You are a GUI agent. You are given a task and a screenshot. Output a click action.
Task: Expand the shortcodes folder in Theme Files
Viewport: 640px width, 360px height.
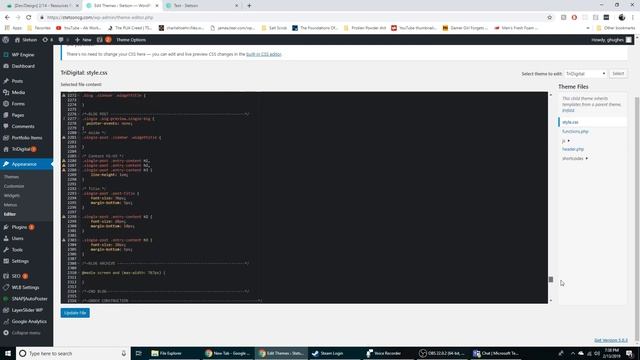575,158
